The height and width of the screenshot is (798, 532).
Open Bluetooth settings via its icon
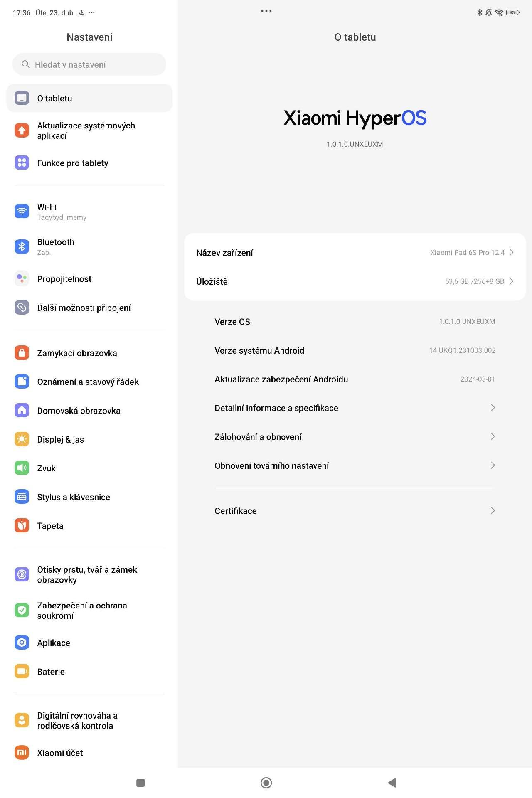[x=22, y=246]
